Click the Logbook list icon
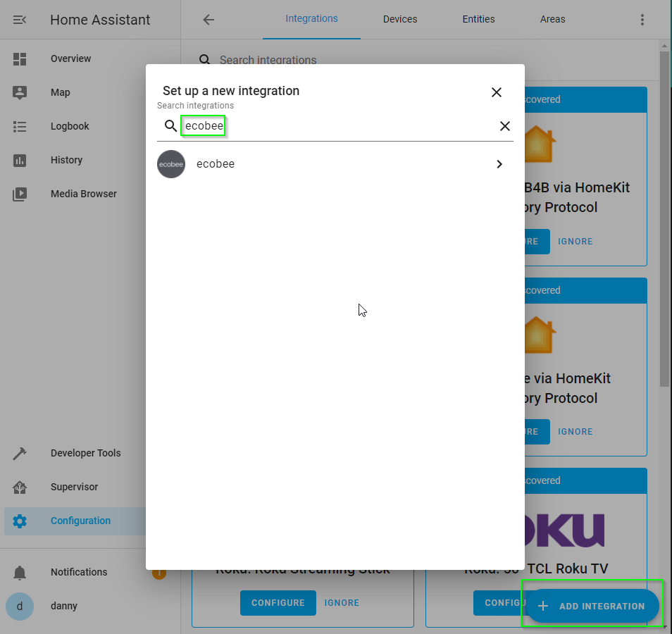Image resolution: width=672 pixels, height=634 pixels. [x=19, y=127]
